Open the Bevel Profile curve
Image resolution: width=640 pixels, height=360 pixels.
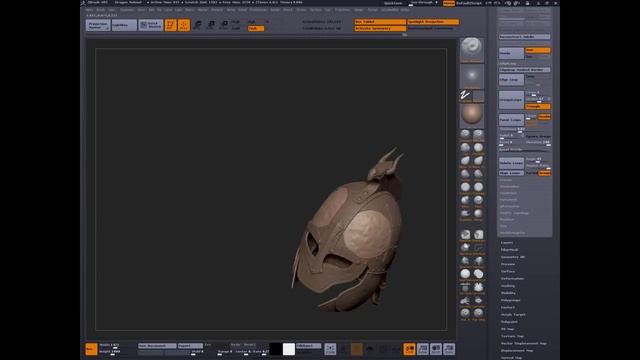pos(524,150)
